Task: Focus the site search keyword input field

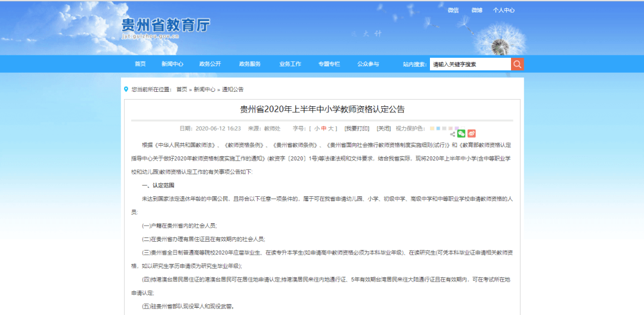Action: 470,64
